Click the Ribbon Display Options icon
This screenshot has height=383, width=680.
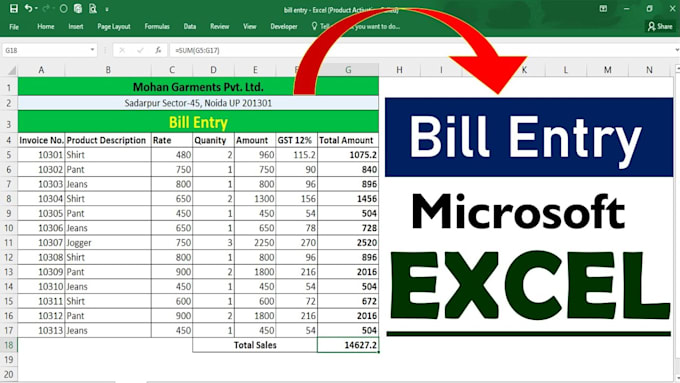click(x=603, y=8)
